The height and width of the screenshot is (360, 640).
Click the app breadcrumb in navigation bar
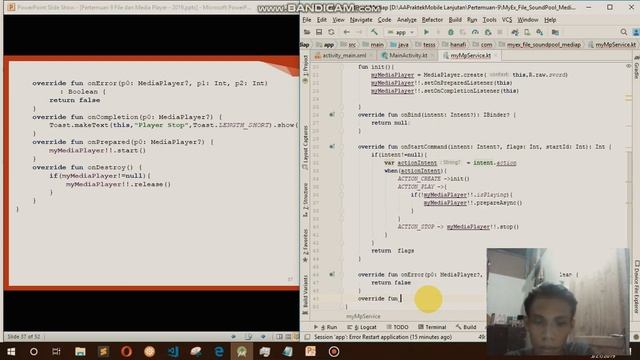(325, 44)
